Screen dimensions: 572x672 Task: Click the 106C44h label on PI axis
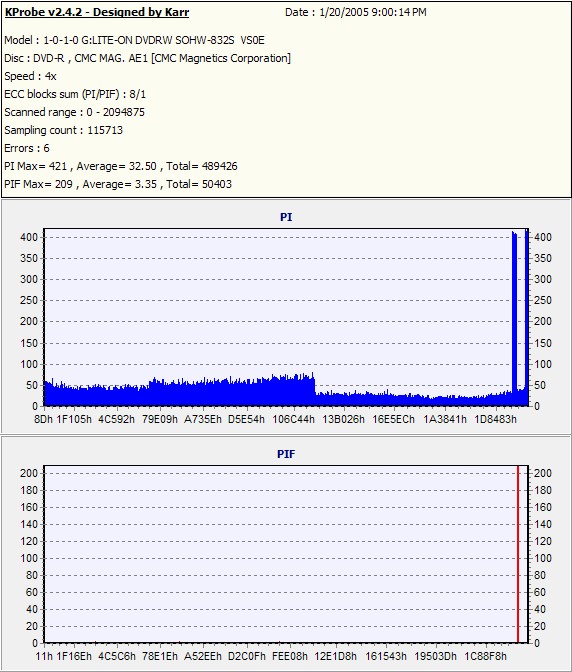coord(293,419)
